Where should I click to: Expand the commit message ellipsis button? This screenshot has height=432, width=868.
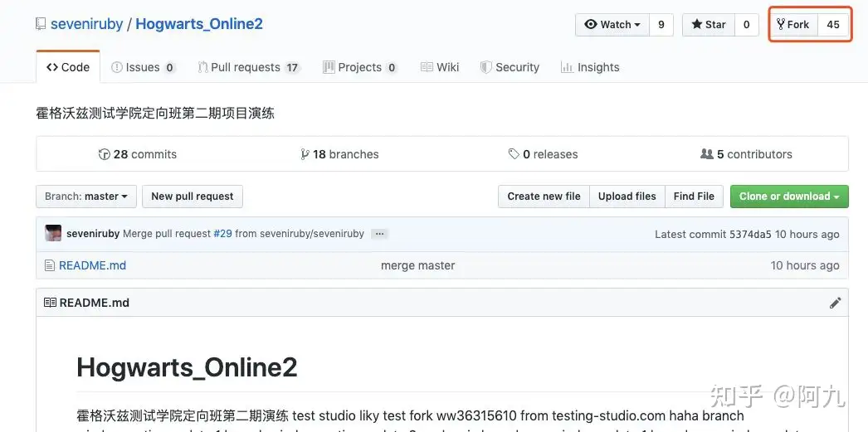379,234
